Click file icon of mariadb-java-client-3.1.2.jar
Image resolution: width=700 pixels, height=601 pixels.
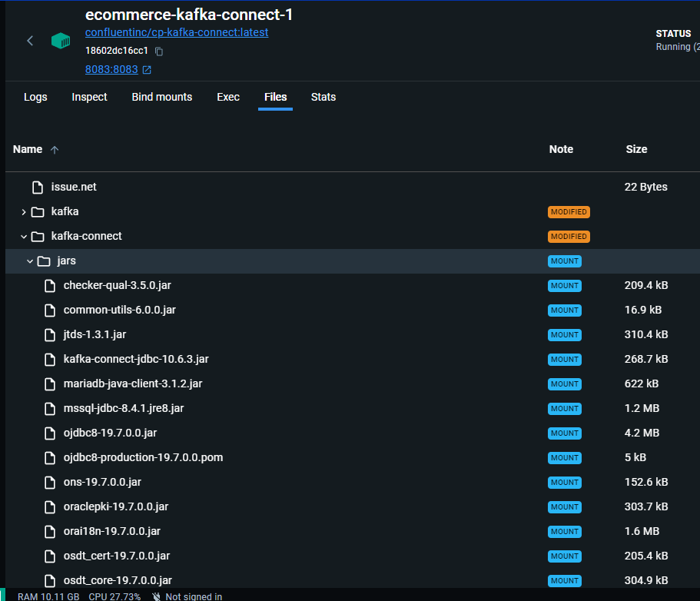(x=50, y=384)
